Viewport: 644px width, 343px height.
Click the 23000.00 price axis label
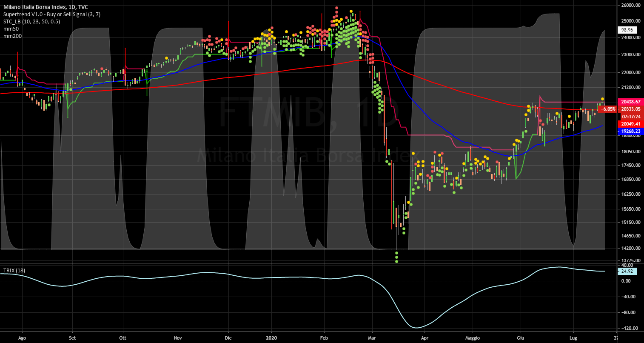click(631, 54)
